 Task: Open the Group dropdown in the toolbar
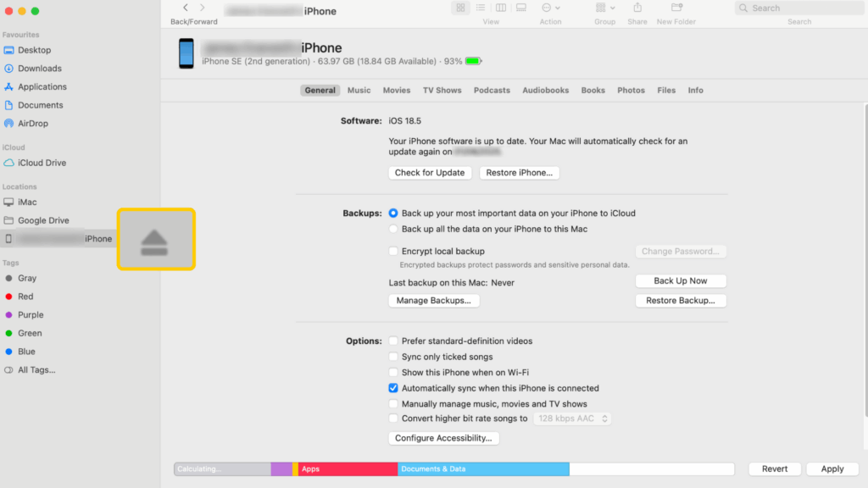[604, 8]
